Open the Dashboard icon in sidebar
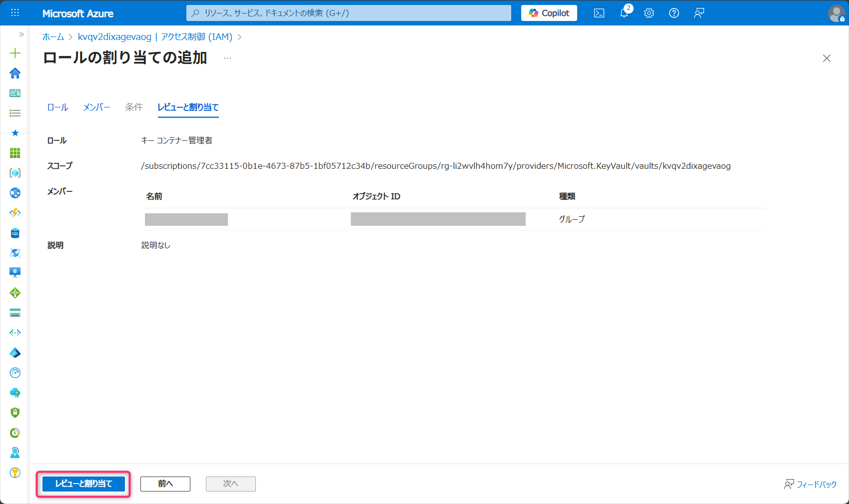The width and height of the screenshot is (849, 504). coord(15,93)
